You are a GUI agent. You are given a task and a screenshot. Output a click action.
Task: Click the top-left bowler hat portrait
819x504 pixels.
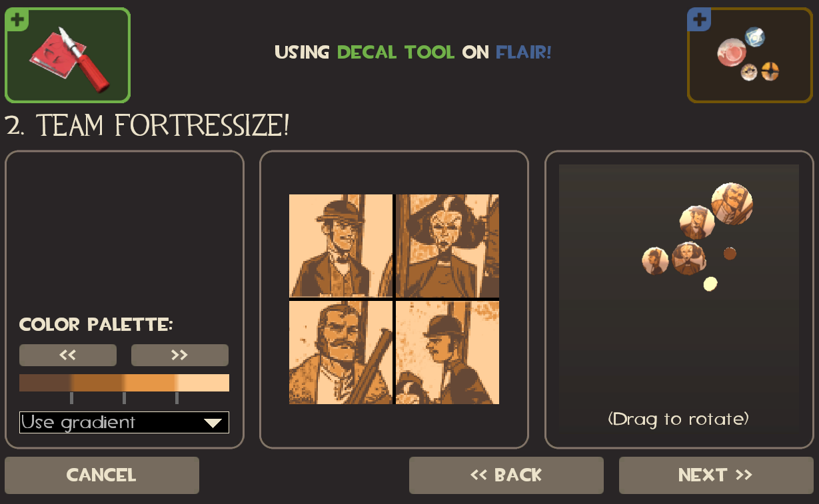click(341, 246)
